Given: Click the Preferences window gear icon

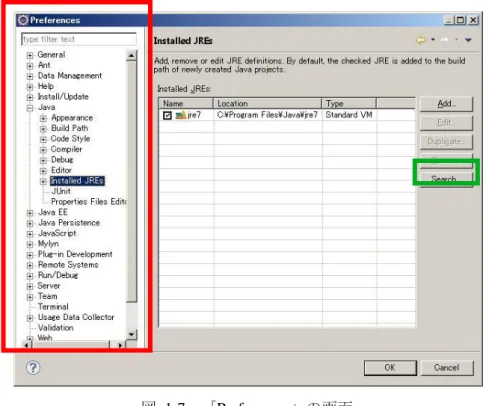Looking at the screenshot, I should 23,20.
